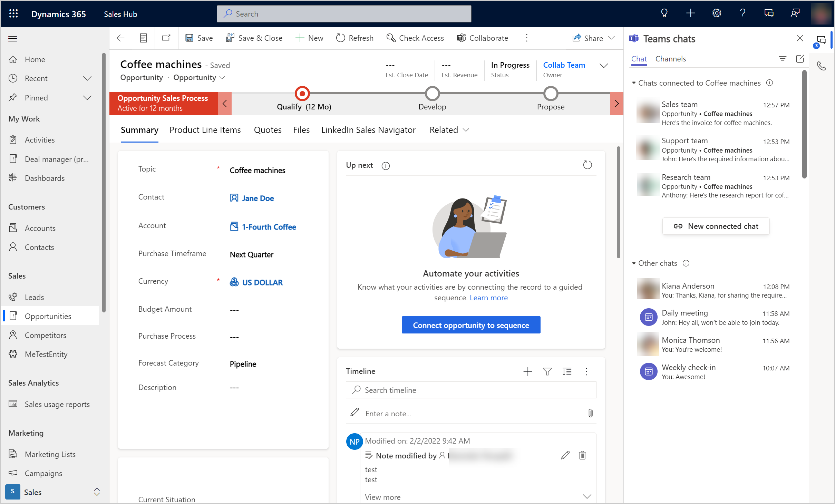Click the Share menu dropdown arrow
Screen dimensions: 835x504
(x=613, y=38)
